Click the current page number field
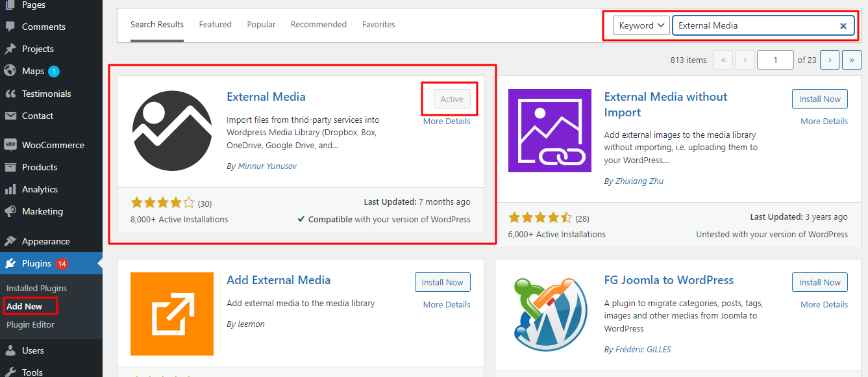 [775, 60]
